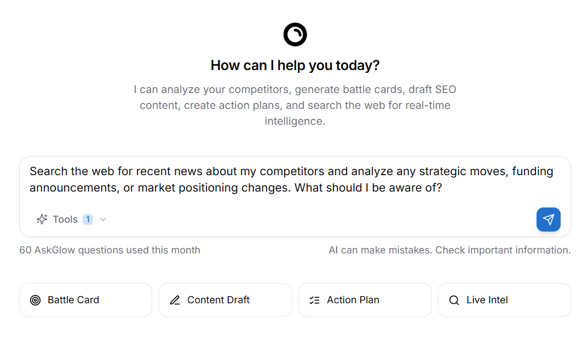Start a Content Draft

click(225, 300)
